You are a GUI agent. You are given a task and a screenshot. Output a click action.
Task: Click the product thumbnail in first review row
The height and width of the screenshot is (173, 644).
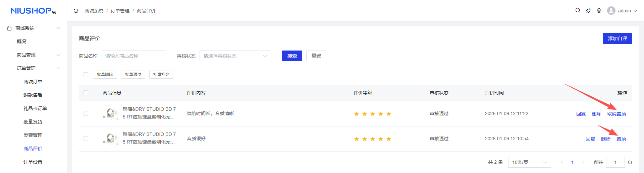coord(111,114)
